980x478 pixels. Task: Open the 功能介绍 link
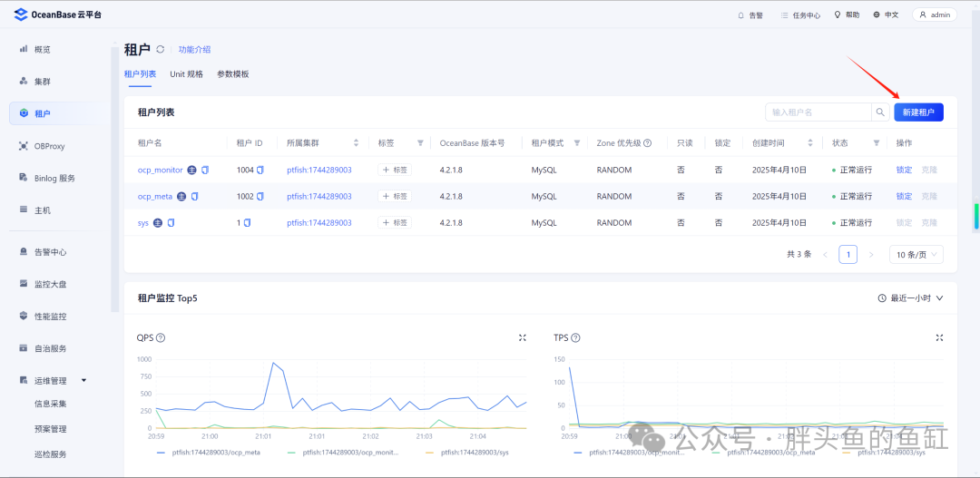coord(194,49)
